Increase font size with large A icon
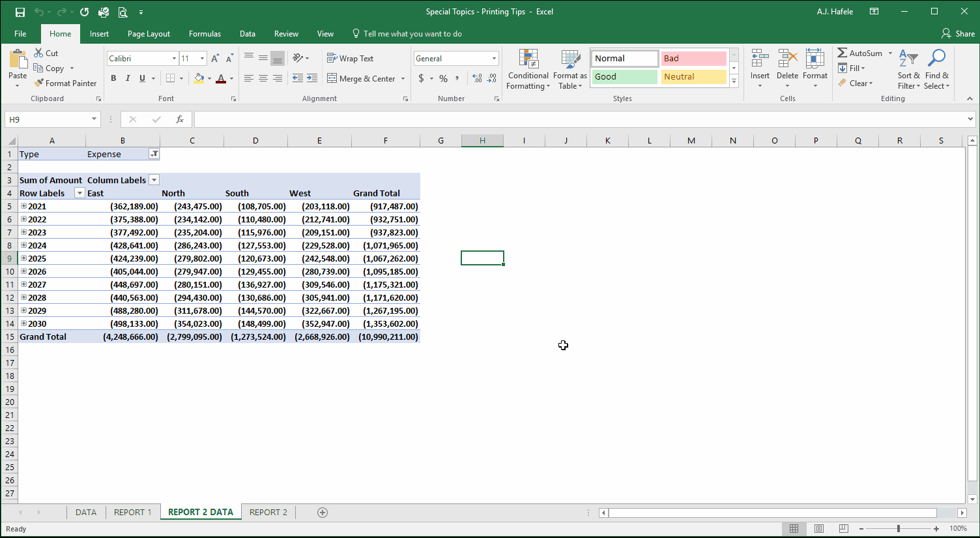Screen dimensions: 980x538 (x=215, y=59)
